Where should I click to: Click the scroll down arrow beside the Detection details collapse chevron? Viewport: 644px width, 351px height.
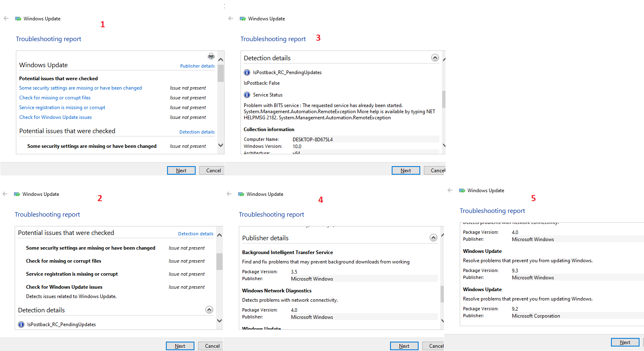click(219, 320)
